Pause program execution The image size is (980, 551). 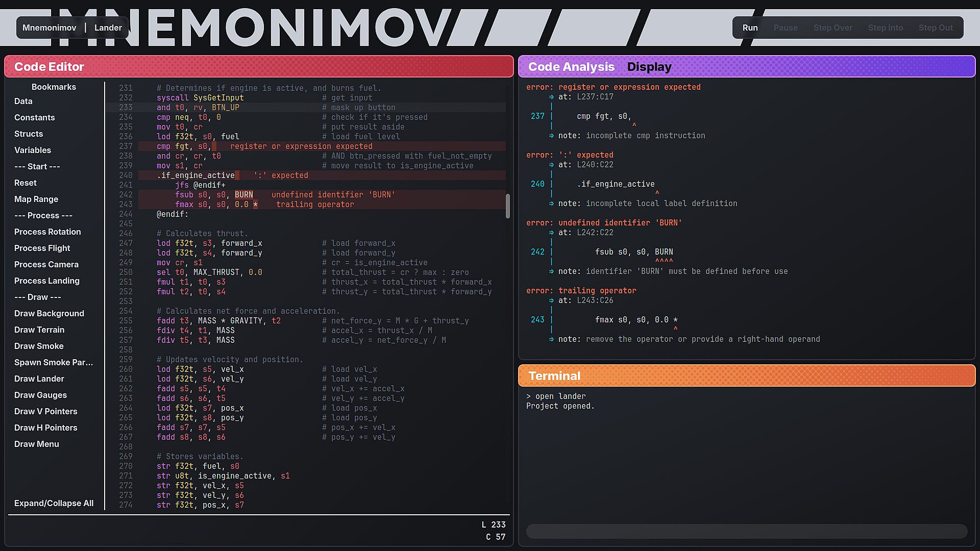pyautogui.click(x=785, y=28)
